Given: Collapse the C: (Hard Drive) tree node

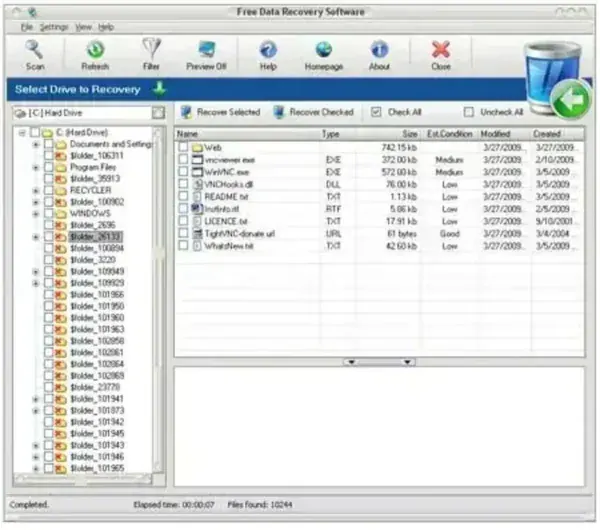Looking at the screenshot, I should (22, 133).
